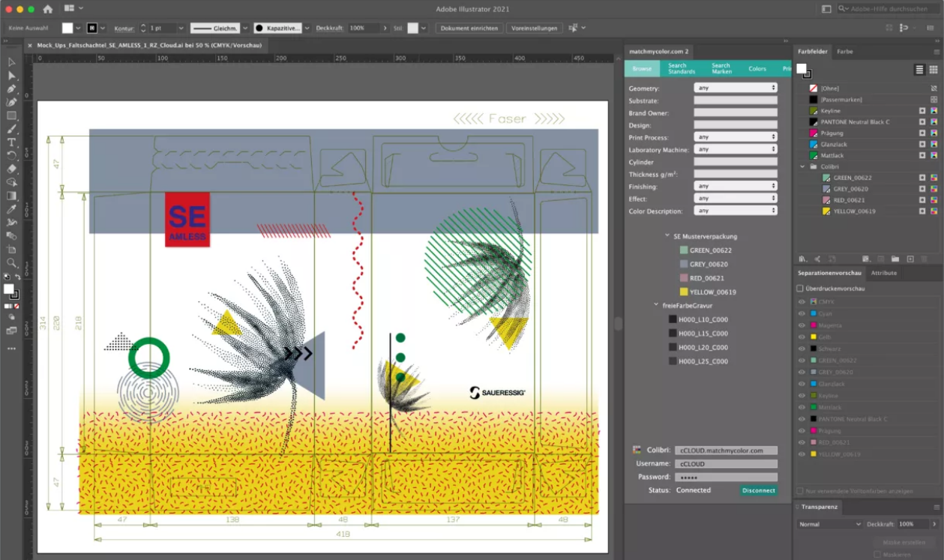Screen dimensions: 944x560
Task: Open the Attribute panel tab
Action: 884,273
